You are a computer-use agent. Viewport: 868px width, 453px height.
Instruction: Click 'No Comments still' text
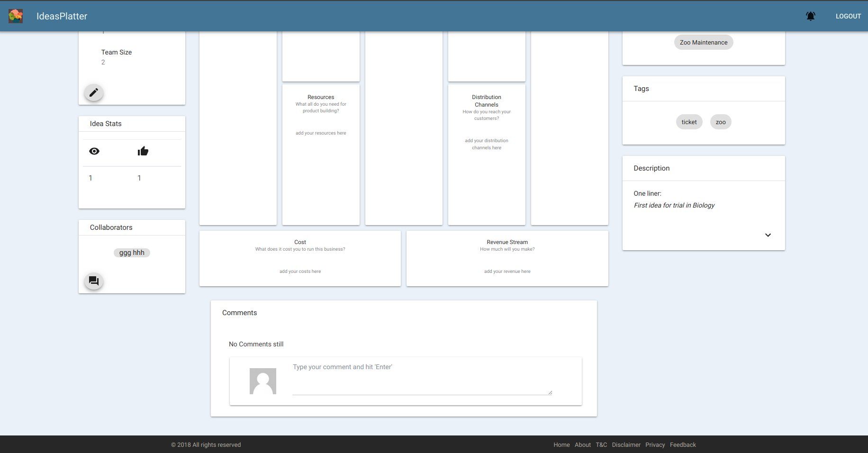pyautogui.click(x=256, y=344)
